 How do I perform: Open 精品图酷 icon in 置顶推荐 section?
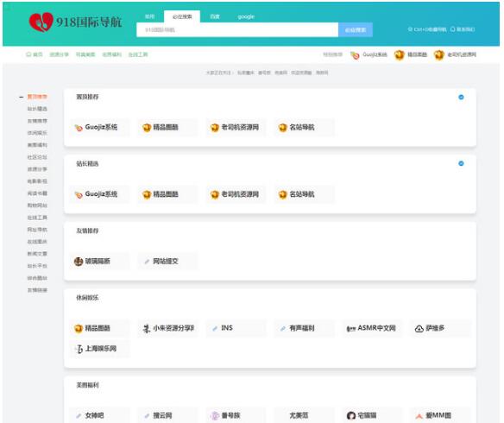pyautogui.click(x=147, y=128)
